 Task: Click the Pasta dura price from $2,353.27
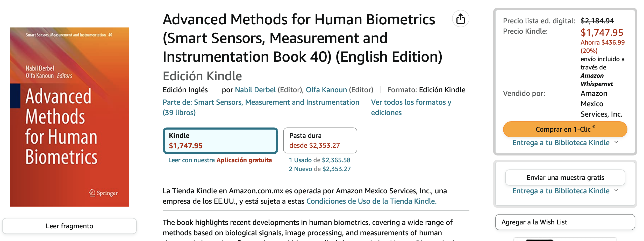[x=314, y=146]
